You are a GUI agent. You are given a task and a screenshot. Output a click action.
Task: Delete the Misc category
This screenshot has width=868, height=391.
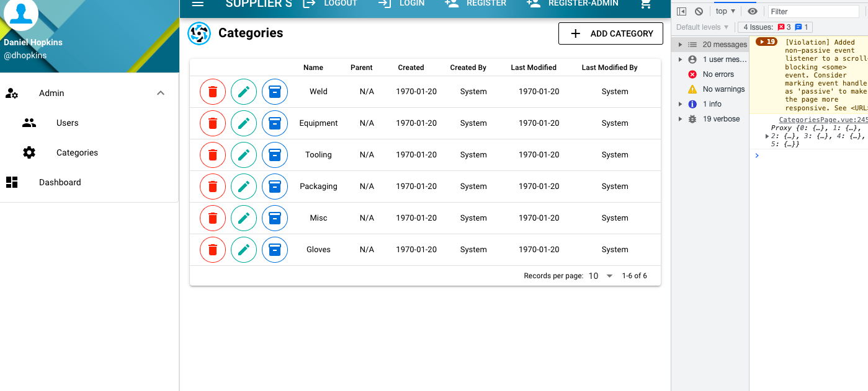coord(213,218)
